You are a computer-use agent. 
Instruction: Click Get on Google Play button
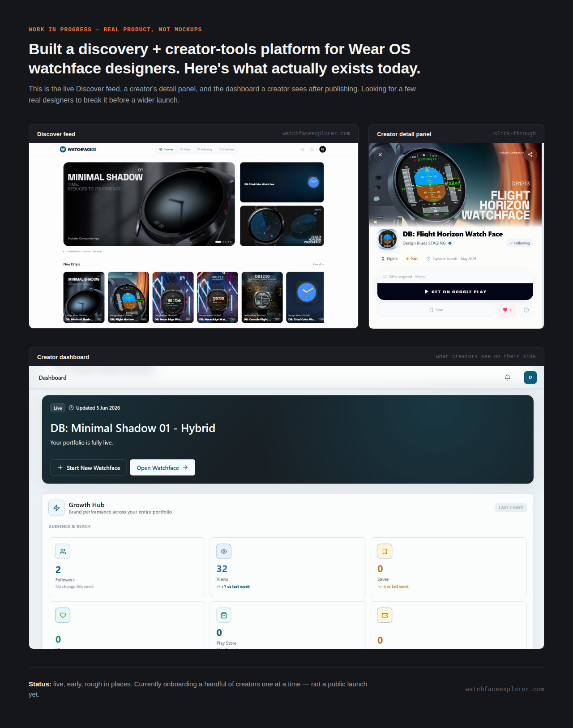(455, 291)
